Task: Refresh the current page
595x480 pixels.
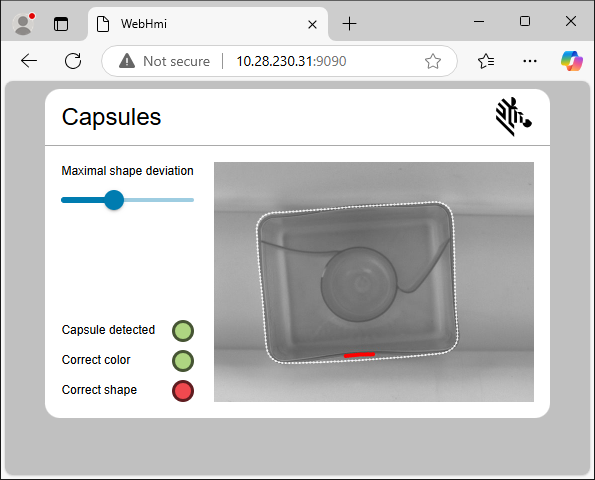Action: [73, 61]
